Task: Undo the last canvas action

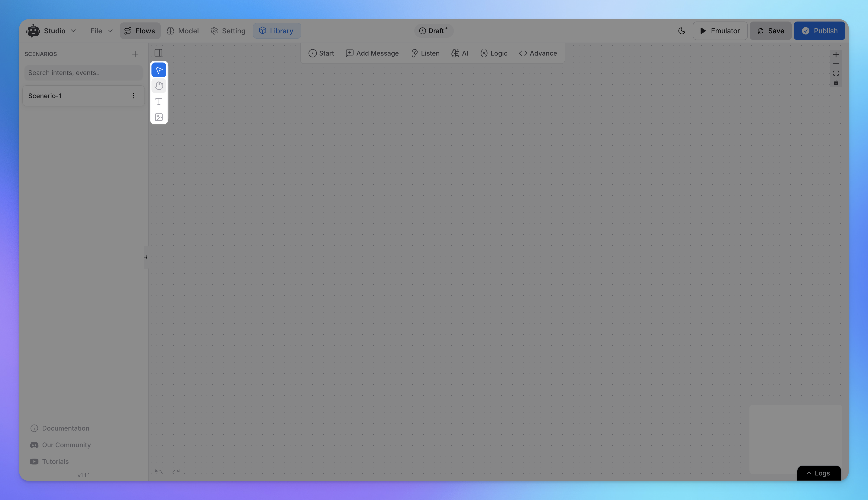Action: tap(158, 471)
